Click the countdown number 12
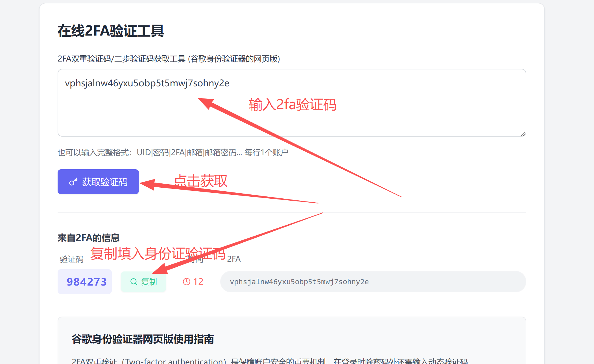This screenshot has height=364, width=594. (198, 282)
